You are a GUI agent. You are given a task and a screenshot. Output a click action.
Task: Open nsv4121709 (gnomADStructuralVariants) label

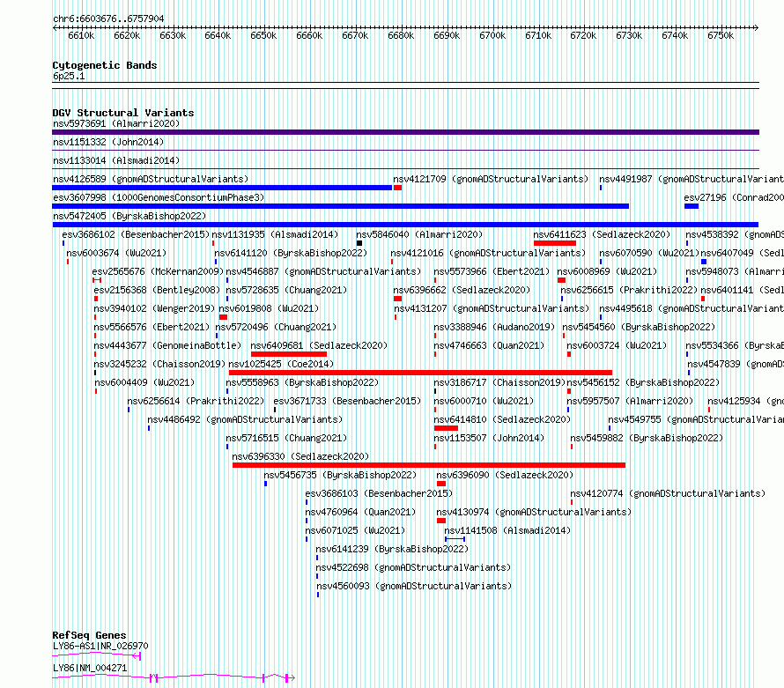pos(491,179)
